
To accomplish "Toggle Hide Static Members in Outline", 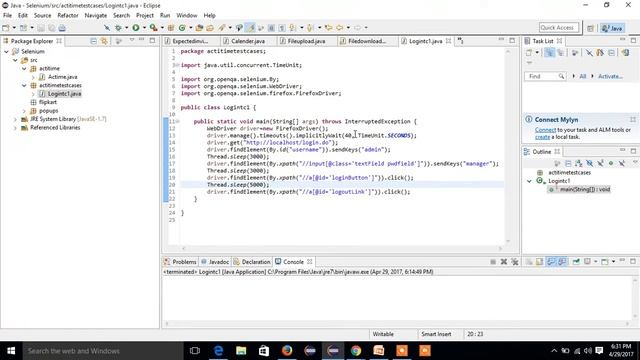I will pyautogui.click(x=600, y=163).
